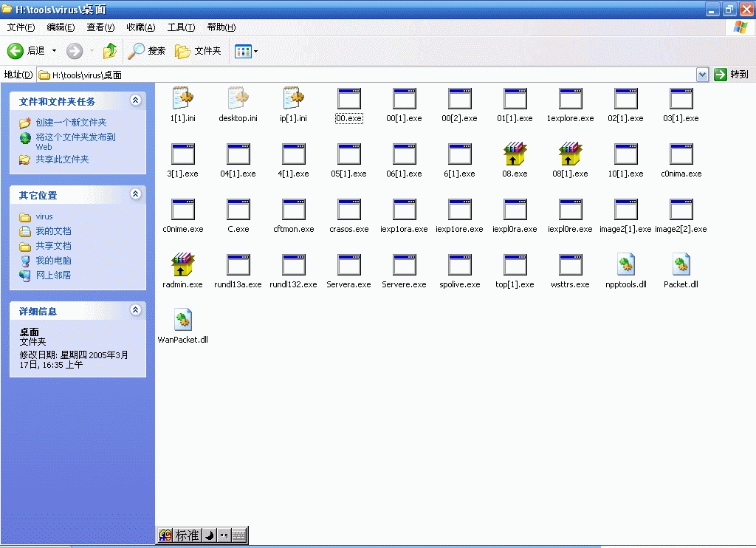
Task: Open the 1[1].ini file icon
Action: click(x=183, y=98)
